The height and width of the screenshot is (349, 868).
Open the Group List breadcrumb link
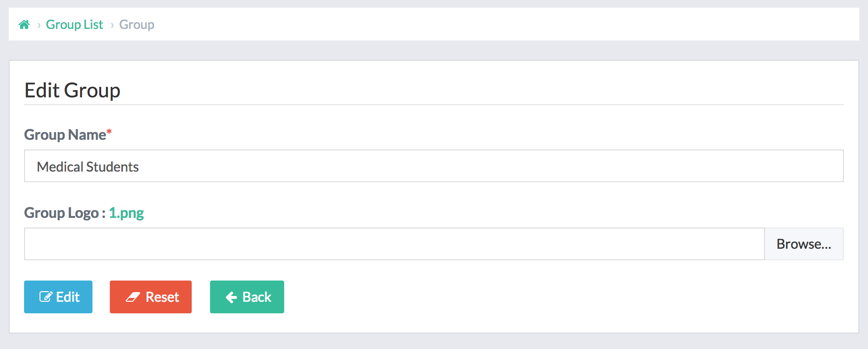[x=74, y=25]
